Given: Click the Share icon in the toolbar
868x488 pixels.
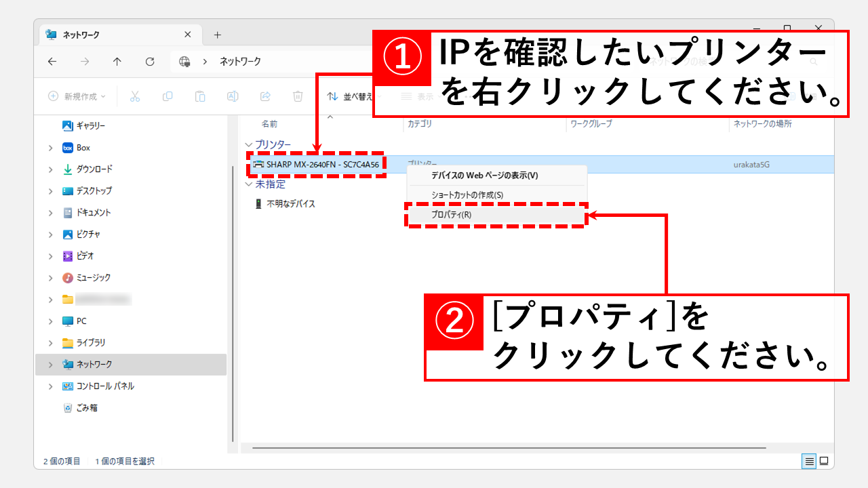Looking at the screenshot, I should point(265,96).
